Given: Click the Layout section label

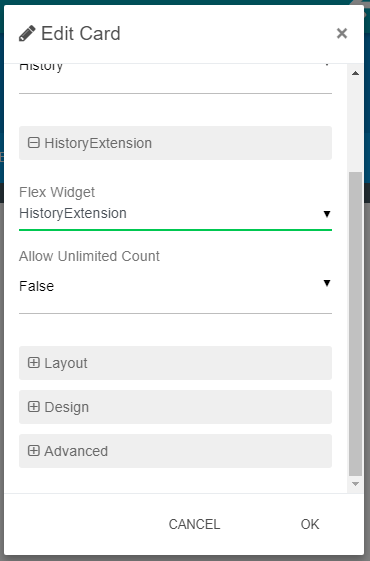Looking at the screenshot, I should click(66, 363).
